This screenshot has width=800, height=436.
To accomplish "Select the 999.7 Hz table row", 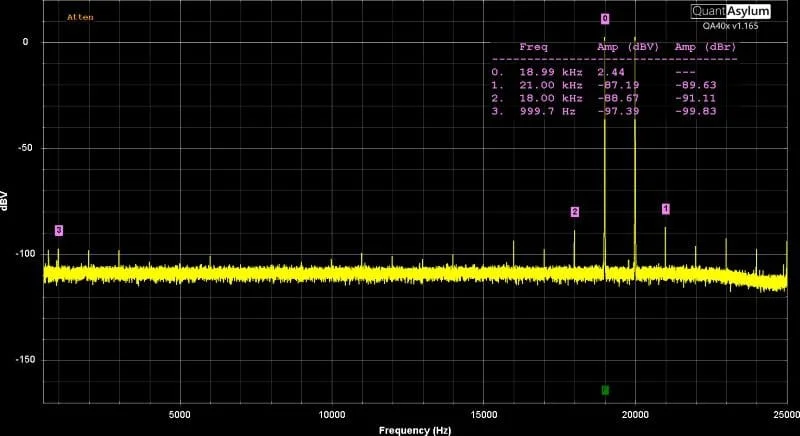I will (x=605, y=111).
